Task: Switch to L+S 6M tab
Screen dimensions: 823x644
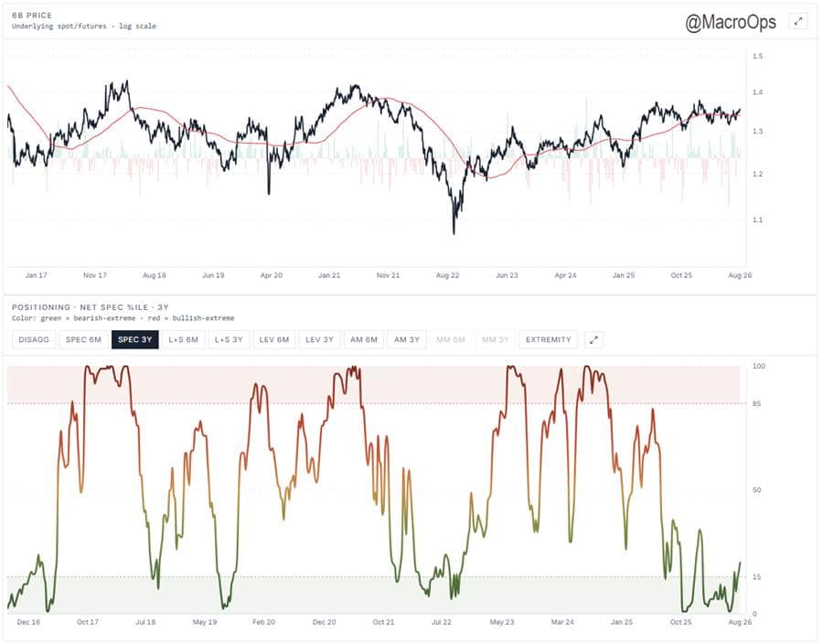Action: click(x=183, y=339)
